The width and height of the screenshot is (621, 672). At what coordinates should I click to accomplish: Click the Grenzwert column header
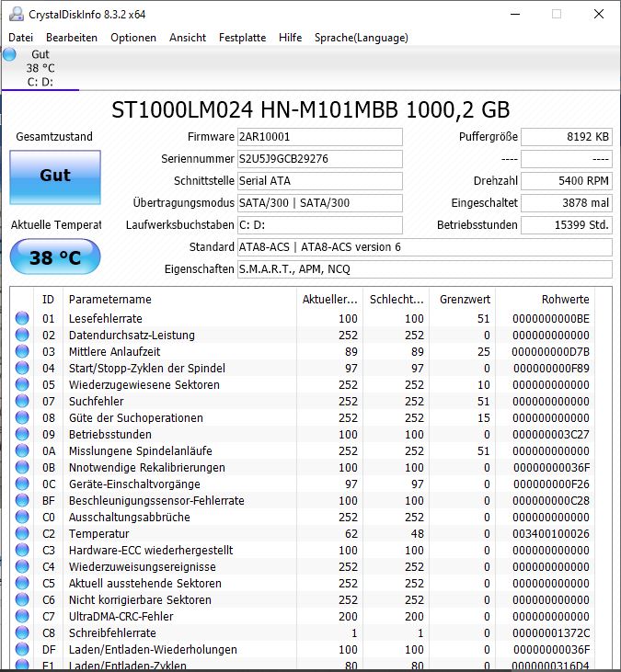pyautogui.click(x=463, y=299)
